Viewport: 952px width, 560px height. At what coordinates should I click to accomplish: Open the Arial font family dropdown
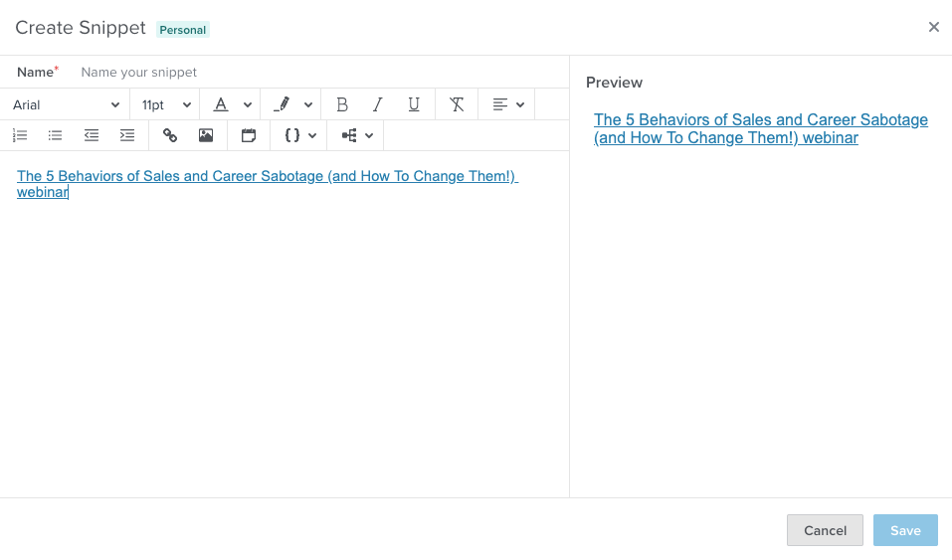pyautogui.click(x=66, y=104)
